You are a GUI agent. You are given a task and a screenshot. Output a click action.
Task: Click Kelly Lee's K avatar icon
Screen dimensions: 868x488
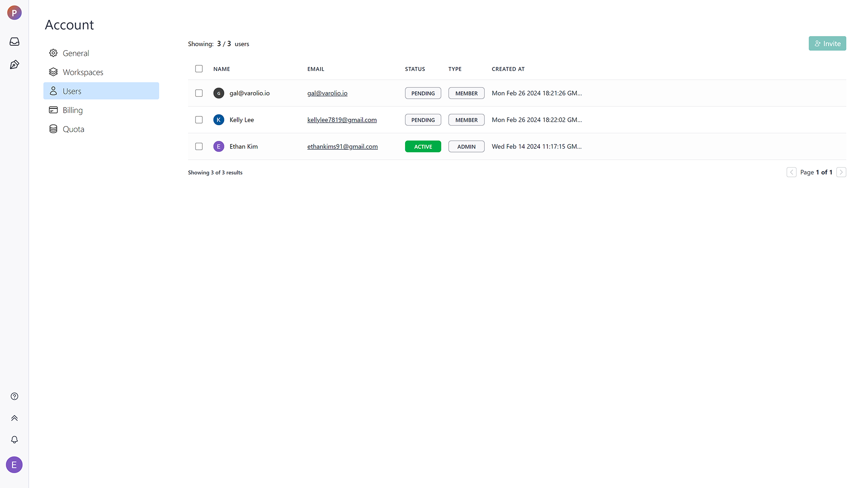219,120
